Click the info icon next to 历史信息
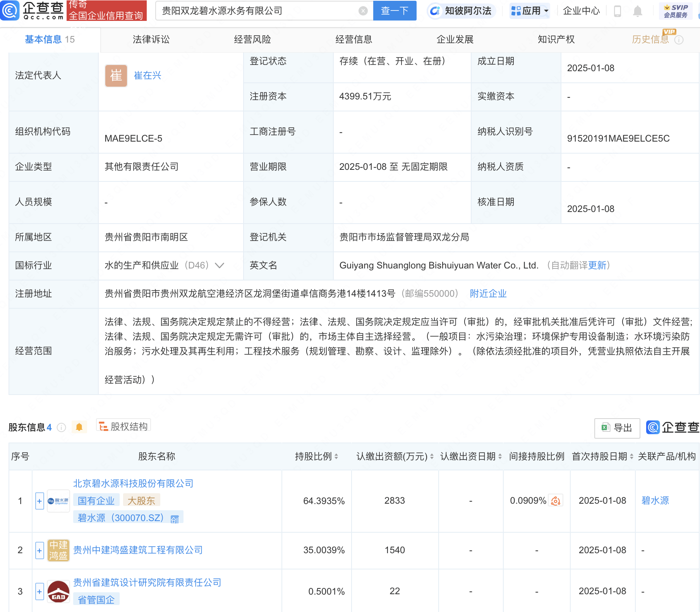The width and height of the screenshot is (700, 612). click(x=679, y=40)
